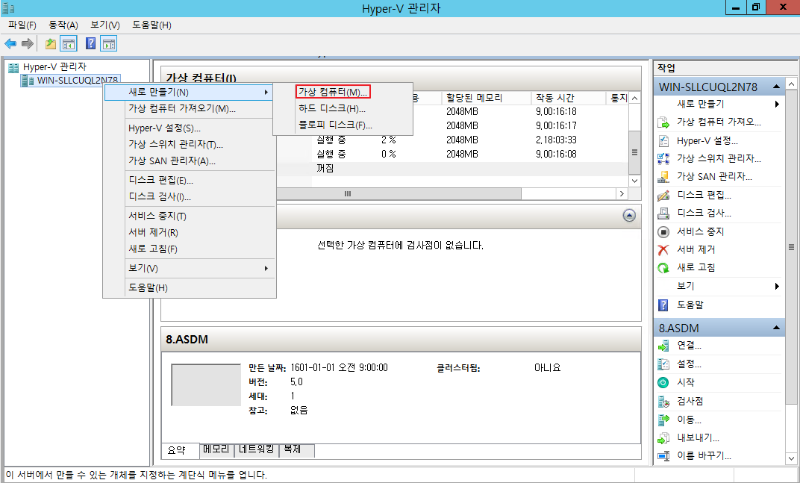
Task: Collapse the checkpoints section round arrow
Action: 629,216
